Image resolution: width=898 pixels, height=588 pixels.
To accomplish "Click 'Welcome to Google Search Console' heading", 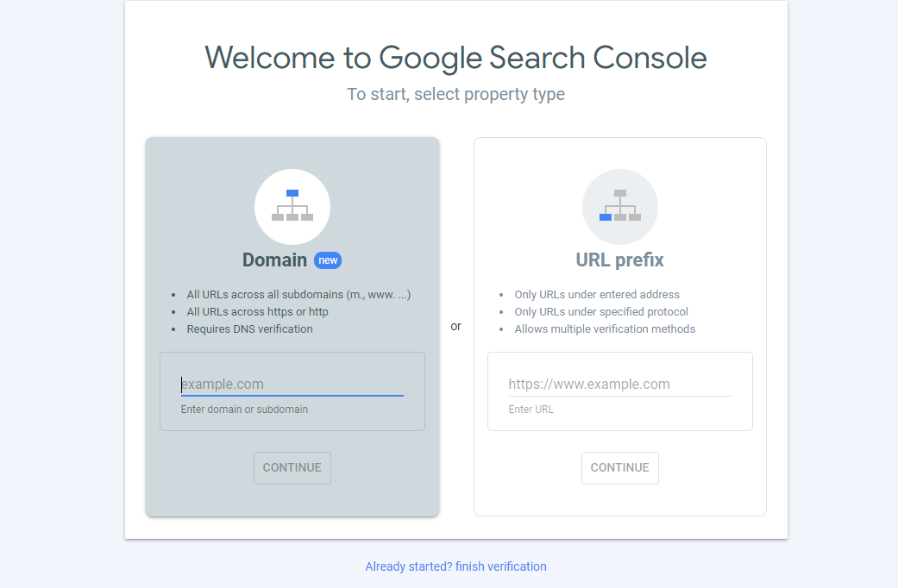I will click(x=455, y=58).
